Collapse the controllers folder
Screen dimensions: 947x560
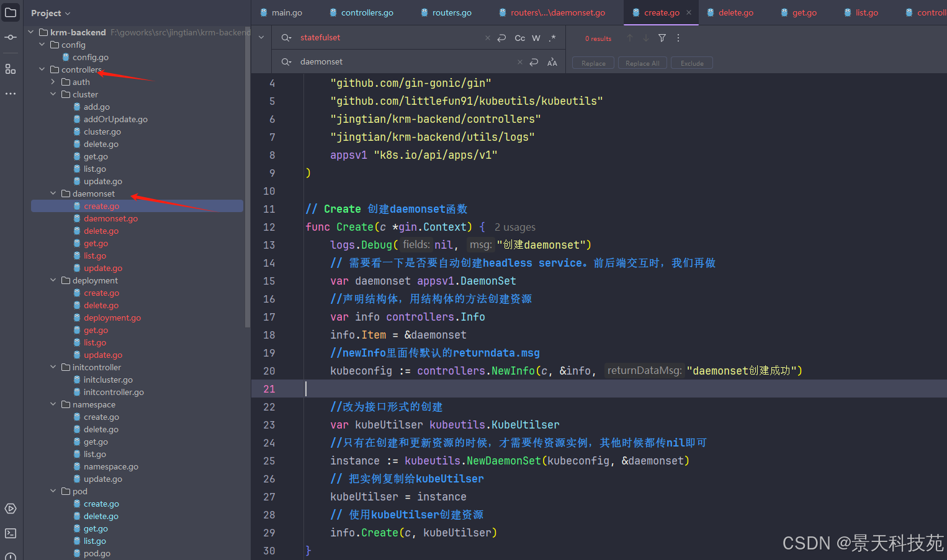42,69
